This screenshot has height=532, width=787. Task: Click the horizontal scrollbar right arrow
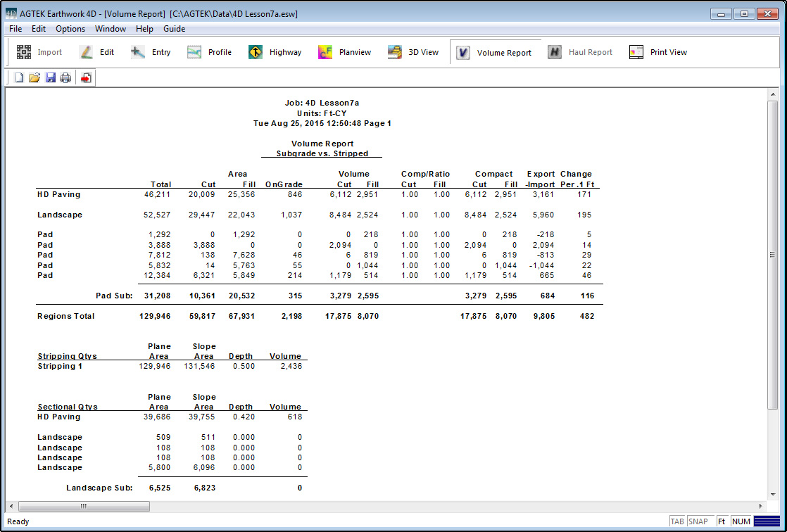(761, 506)
